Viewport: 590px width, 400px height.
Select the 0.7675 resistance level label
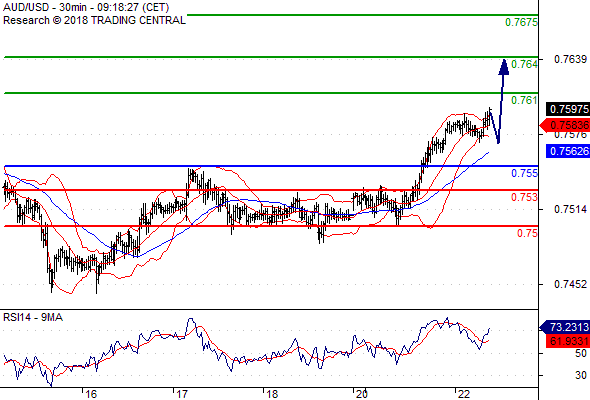coord(521,22)
